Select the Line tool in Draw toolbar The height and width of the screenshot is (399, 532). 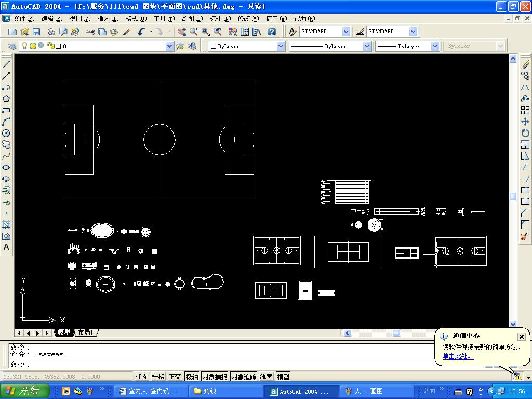pos(6,64)
